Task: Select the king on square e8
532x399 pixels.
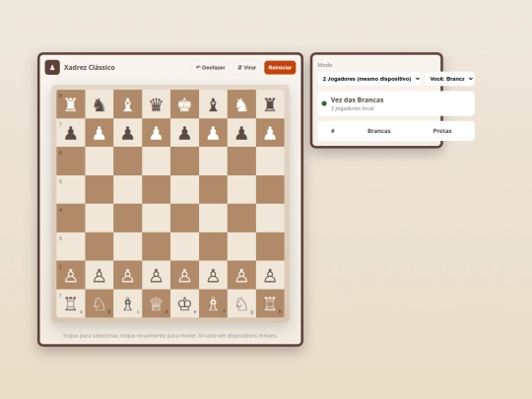Action: point(184,104)
